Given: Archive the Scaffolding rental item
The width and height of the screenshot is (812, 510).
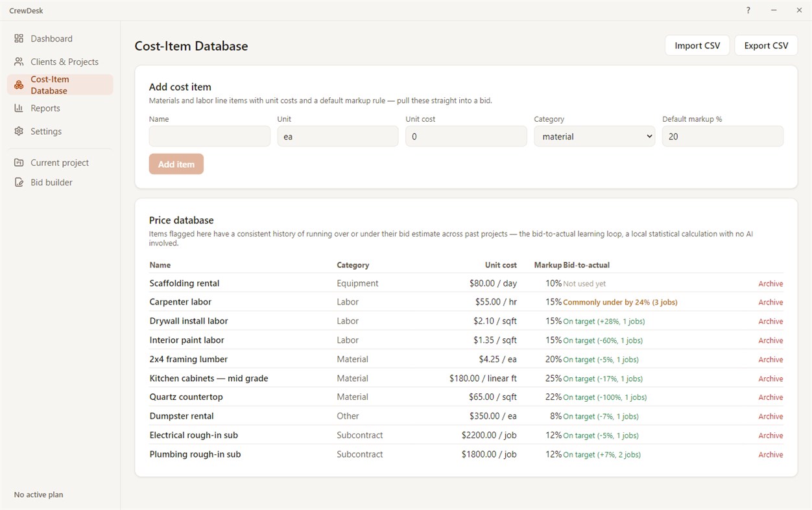Looking at the screenshot, I should (x=770, y=284).
